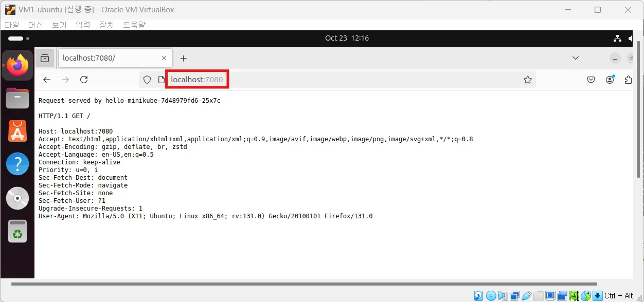Reload the current page

[x=84, y=80]
